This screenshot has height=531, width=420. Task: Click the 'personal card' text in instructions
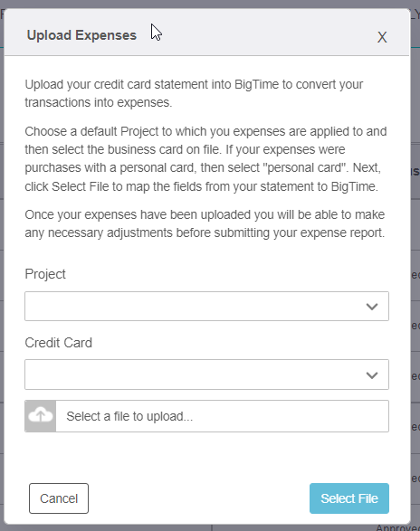(306, 167)
